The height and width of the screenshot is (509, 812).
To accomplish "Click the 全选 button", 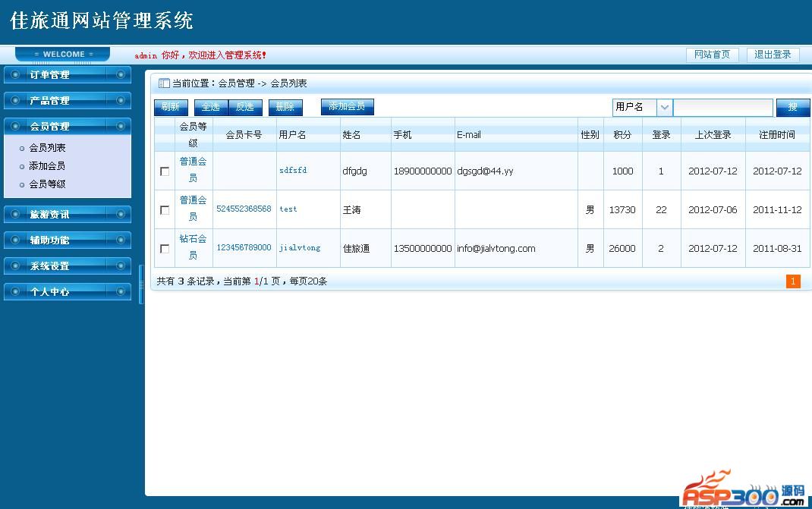I will click(x=211, y=107).
